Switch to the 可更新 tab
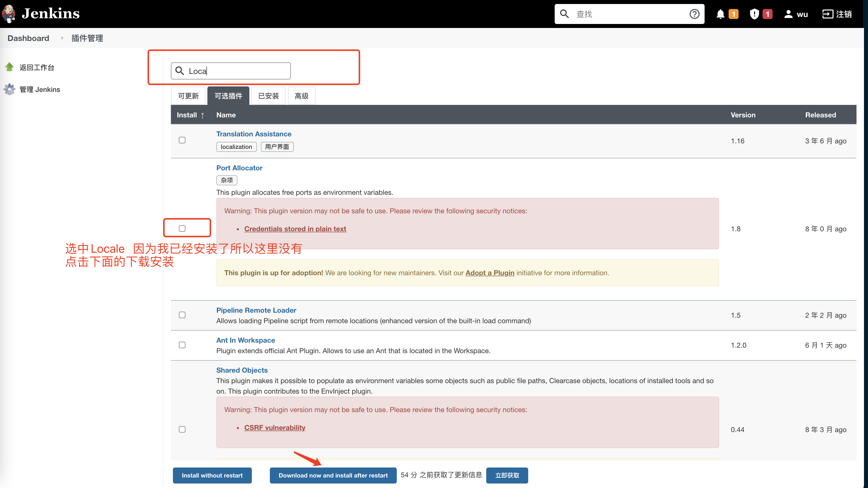868x488 pixels. pos(188,96)
